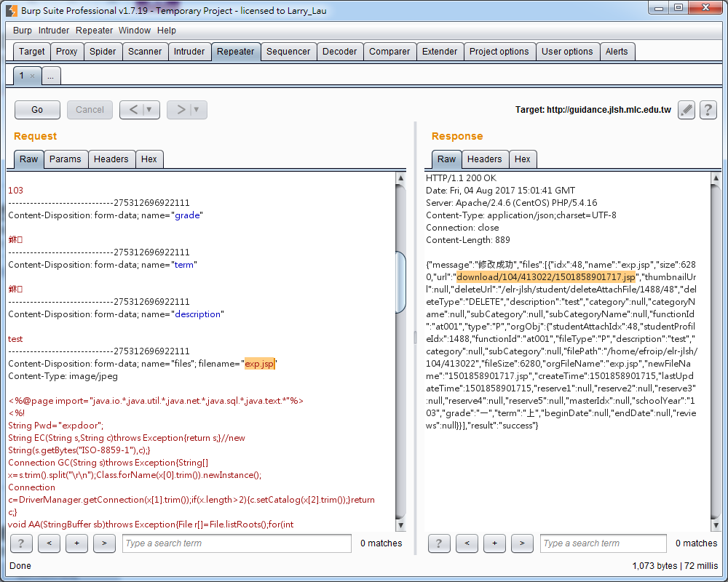728x582 pixels.
Task: Open the Help menu
Action: (x=166, y=30)
